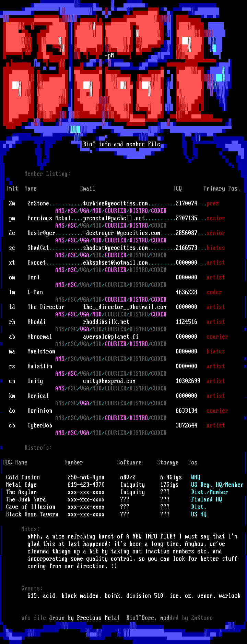Click the "Greets:" section heading

(32, 588)
